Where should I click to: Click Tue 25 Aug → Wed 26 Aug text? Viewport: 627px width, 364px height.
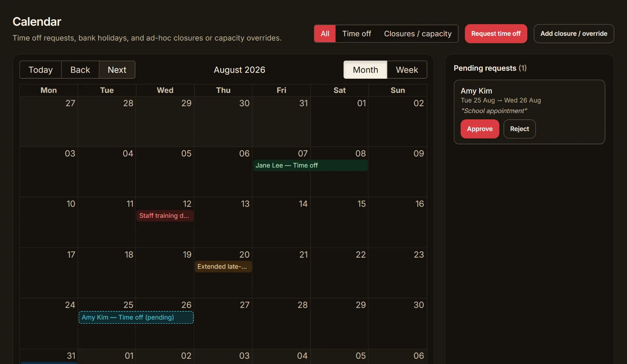[501, 100]
